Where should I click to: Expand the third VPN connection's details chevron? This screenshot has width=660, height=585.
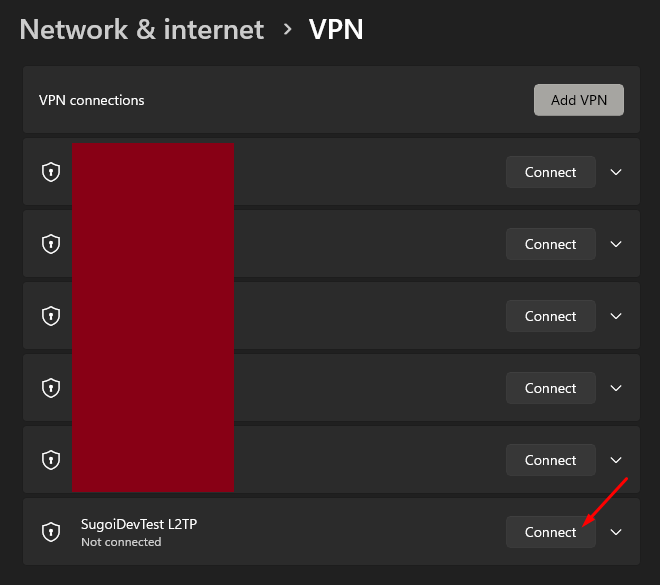tap(616, 316)
